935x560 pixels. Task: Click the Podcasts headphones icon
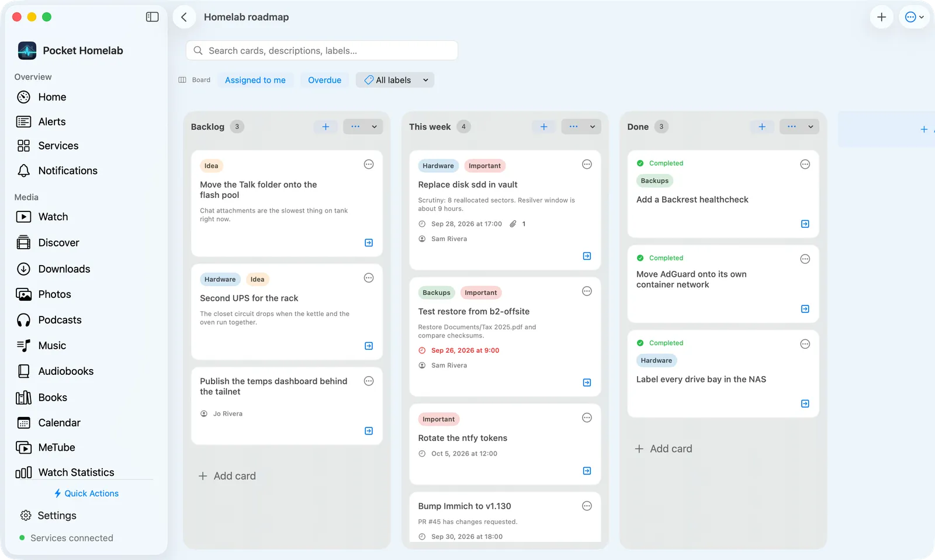[x=23, y=320]
